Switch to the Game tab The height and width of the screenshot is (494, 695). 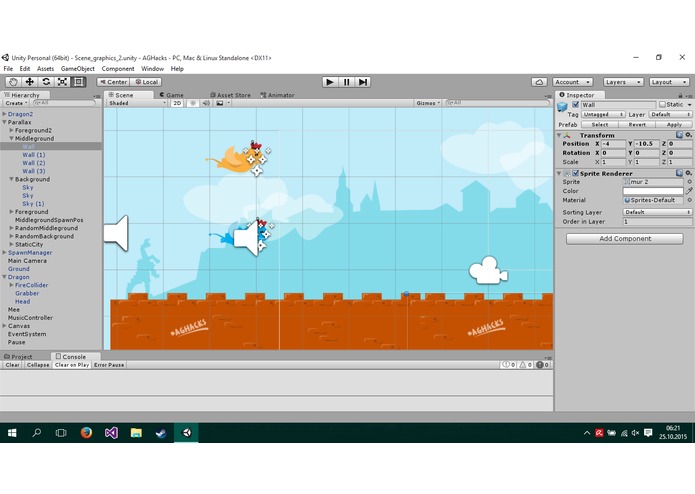click(172, 95)
